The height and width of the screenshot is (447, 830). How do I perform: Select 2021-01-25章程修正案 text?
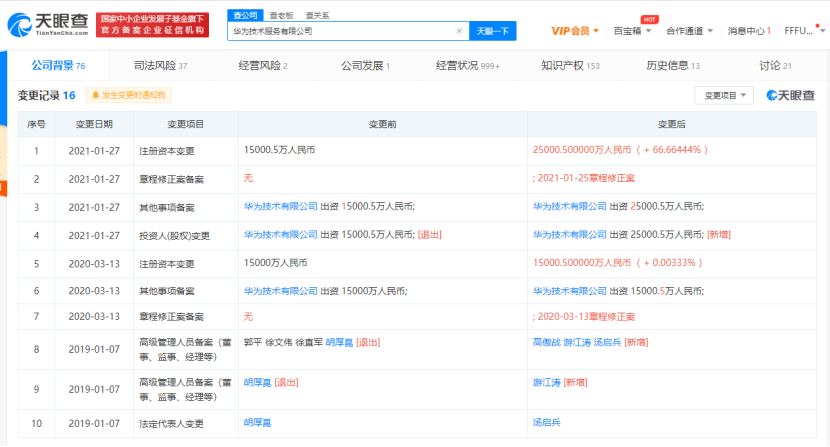click(586, 178)
